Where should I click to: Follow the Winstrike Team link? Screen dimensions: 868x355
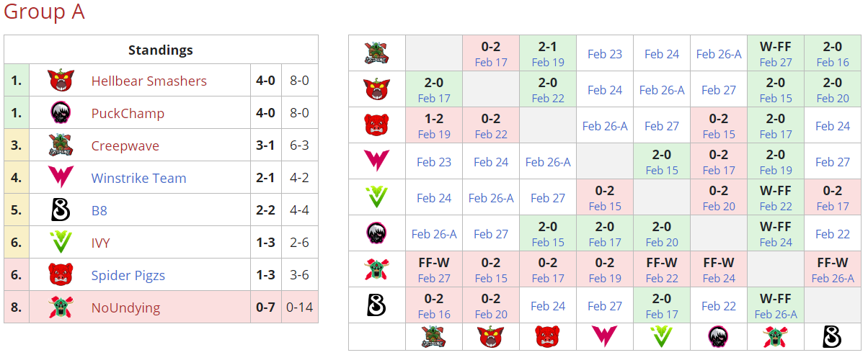click(138, 178)
